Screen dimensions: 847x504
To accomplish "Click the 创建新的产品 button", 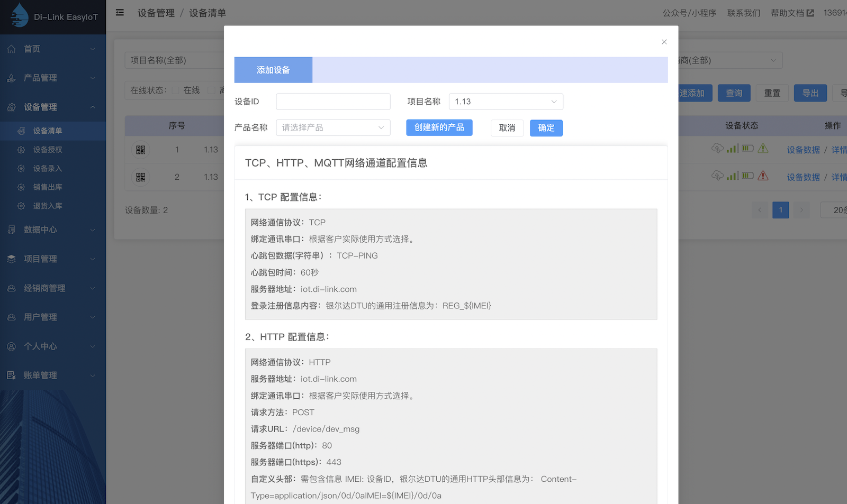I will (x=439, y=127).
